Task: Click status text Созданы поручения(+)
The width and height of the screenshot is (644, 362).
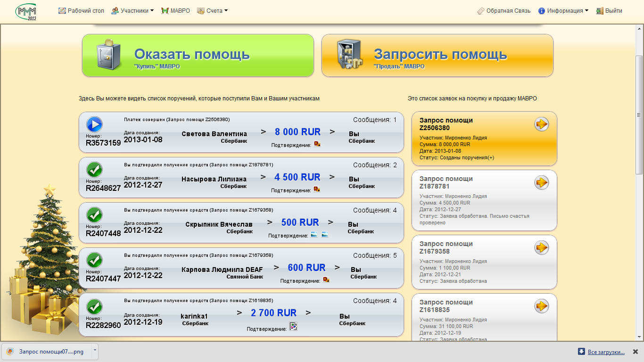Action: click(467, 157)
